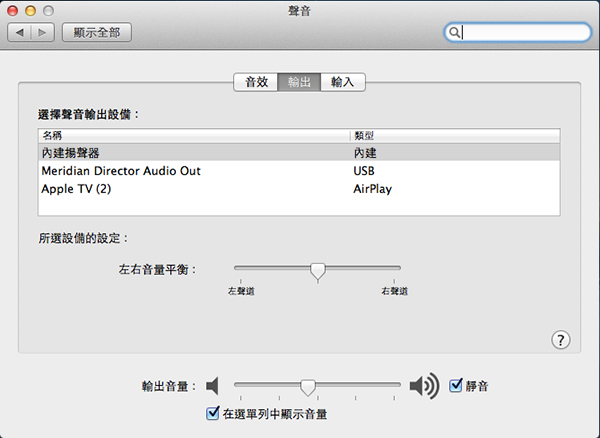Screen dimensions: 600x438
Task: Click the 類型 column header
Action: click(455, 135)
